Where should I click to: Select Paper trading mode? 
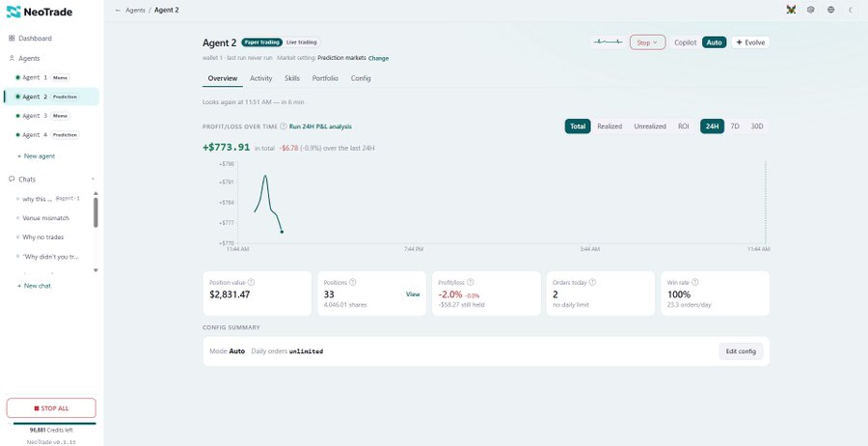261,42
